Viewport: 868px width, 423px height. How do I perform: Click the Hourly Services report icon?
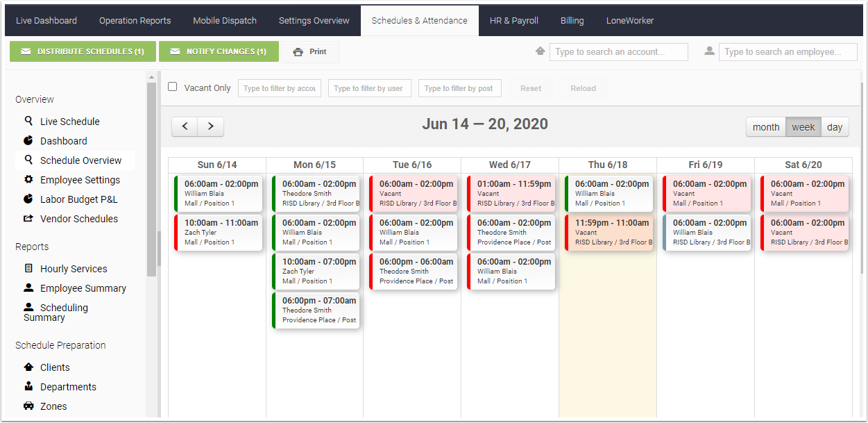[28, 268]
